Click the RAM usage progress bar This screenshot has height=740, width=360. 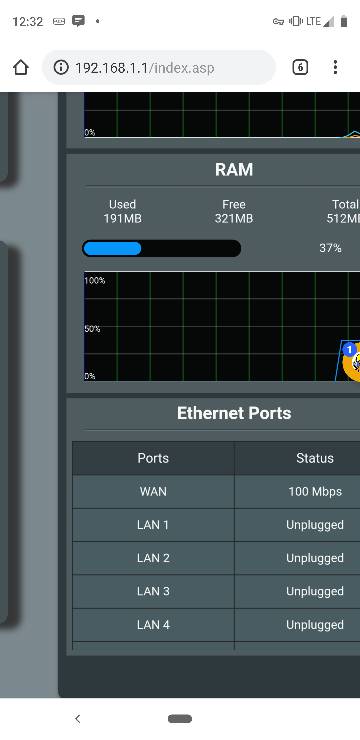point(162,248)
